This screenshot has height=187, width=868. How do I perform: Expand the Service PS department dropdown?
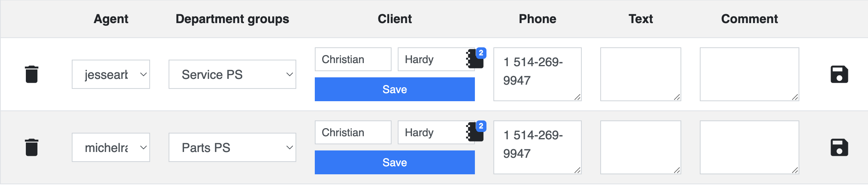coord(232,74)
